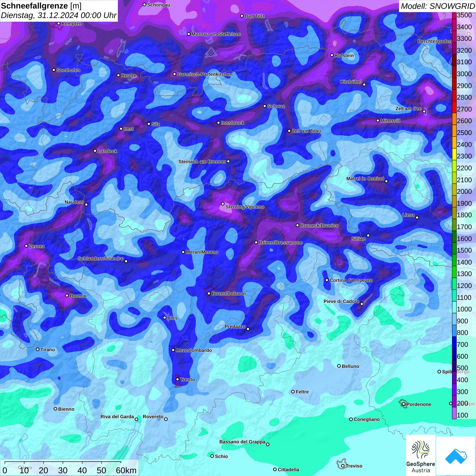This screenshot has height=476, width=476.
Task: Click the Pordenone label
Action: pos(419,404)
